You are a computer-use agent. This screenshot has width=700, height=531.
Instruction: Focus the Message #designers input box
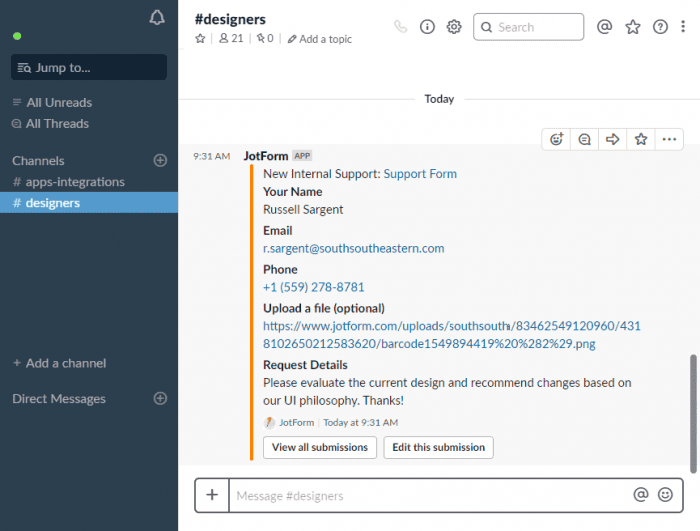[x=430, y=495]
